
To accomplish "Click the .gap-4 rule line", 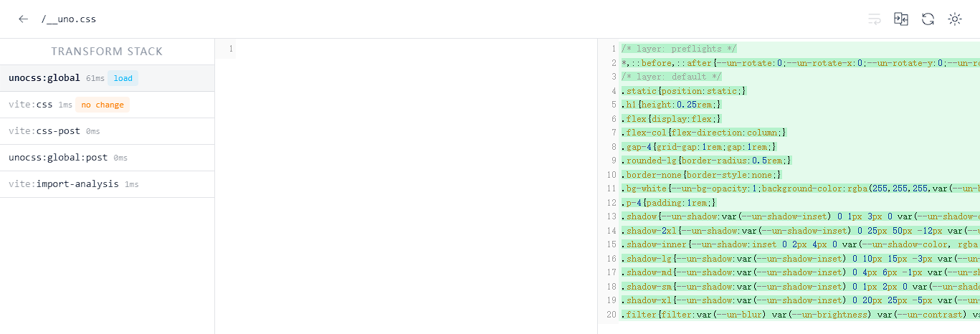I will [697, 147].
